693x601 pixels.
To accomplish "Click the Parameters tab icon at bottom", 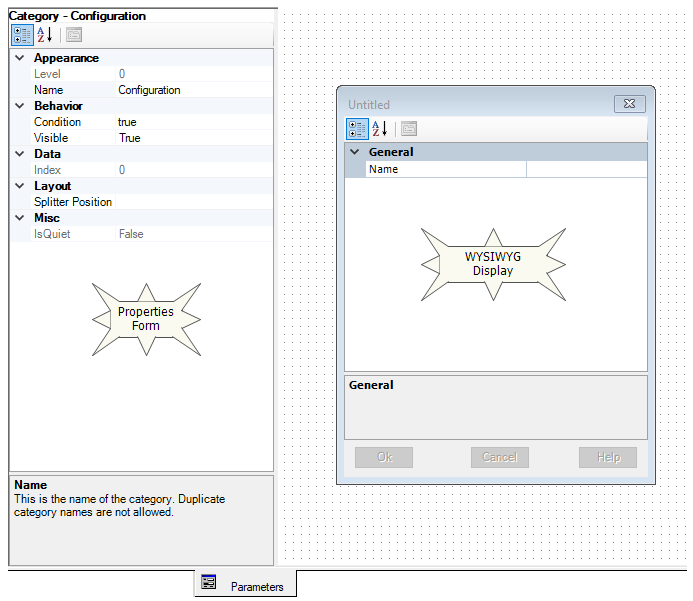I will point(209,583).
